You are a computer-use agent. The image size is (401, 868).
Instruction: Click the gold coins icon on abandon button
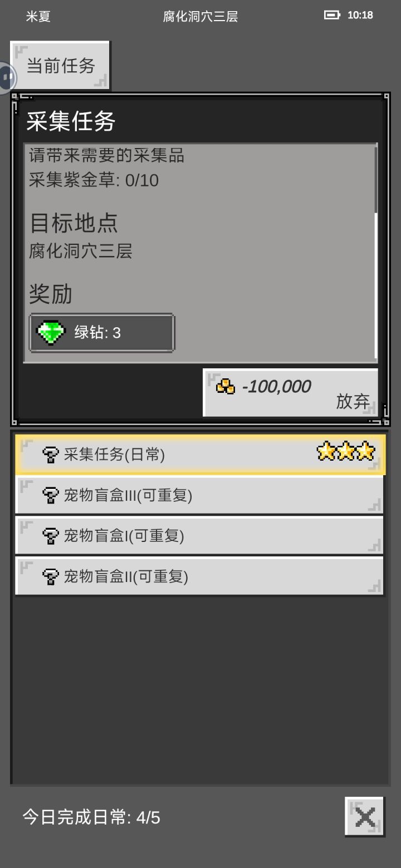tap(225, 386)
